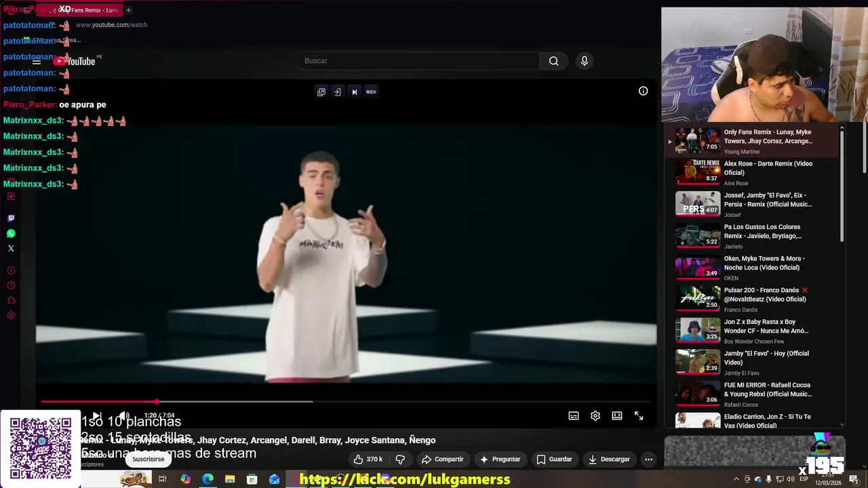Open the sidebar settings gear
The width and height of the screenshot is (868, 488).
(x=11, y=315)
